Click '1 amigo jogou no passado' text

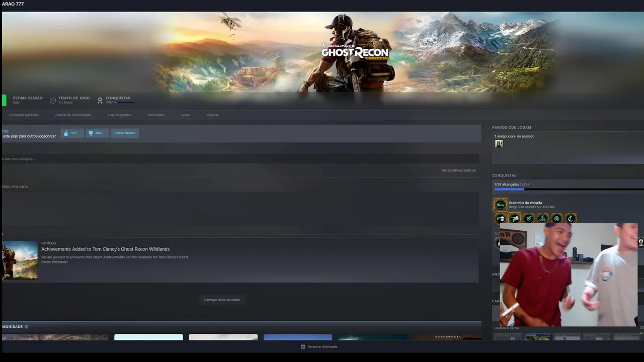tap(514, 136)
